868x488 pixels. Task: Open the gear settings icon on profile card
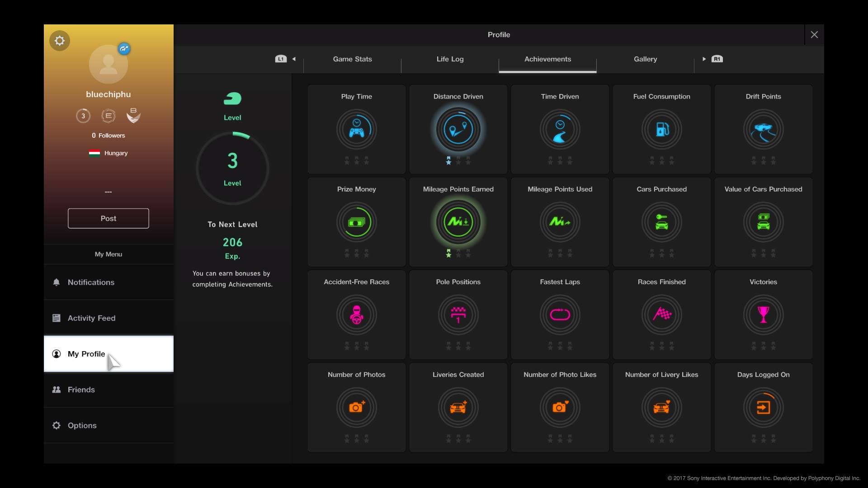click(x=60, y=41)
